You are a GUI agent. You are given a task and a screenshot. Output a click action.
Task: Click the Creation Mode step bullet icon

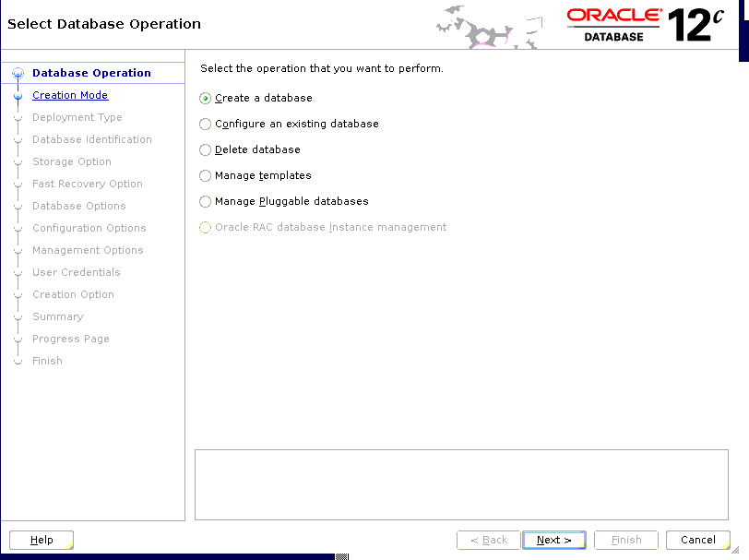(x=18, y=96)
